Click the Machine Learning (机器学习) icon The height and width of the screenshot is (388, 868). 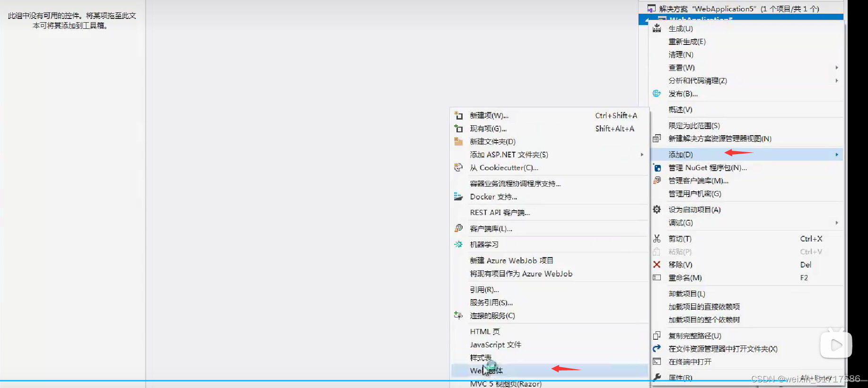pos(458,244)
